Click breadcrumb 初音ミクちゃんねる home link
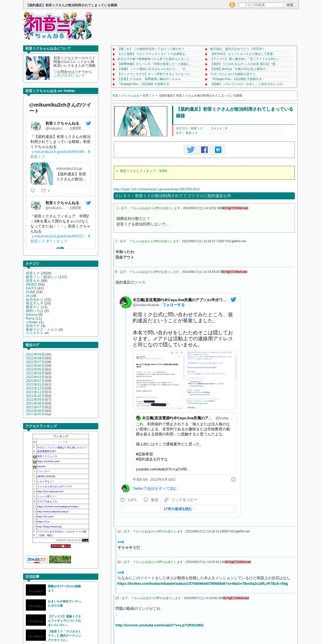 [126, 96]
